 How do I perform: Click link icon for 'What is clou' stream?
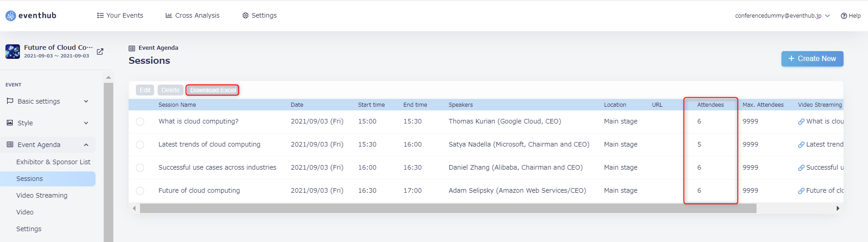(x=801, y=122)
